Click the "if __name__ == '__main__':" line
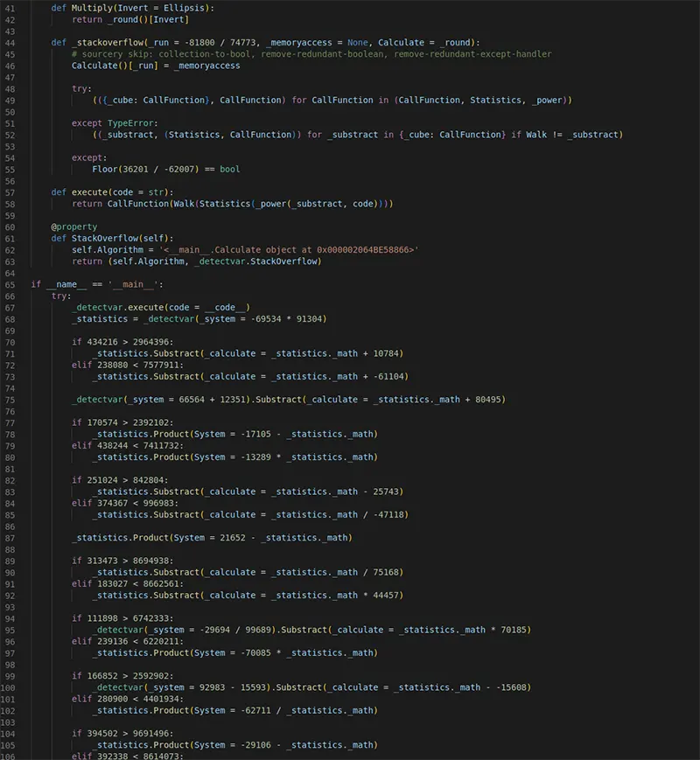This screenshot has width=700, height=760. (x=97, y=284)
